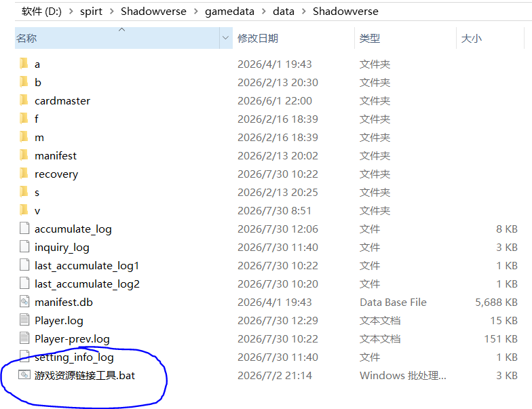Select the file named Player.log
The height and width of the screenshot is (409, 532).
click(x=58, y=320)
